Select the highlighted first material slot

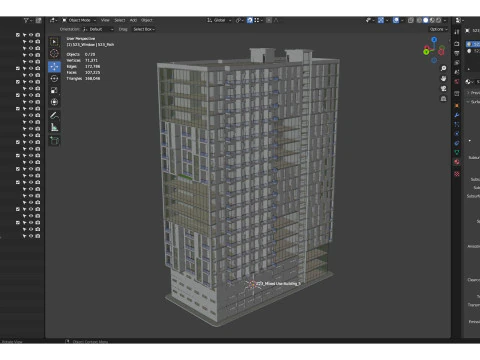[473, 44]
